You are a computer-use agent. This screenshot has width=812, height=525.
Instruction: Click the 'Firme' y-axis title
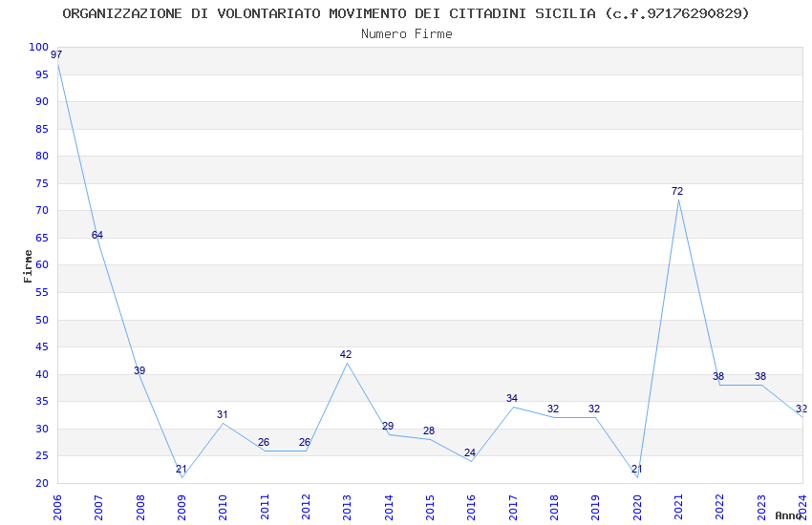click(28, 266)
